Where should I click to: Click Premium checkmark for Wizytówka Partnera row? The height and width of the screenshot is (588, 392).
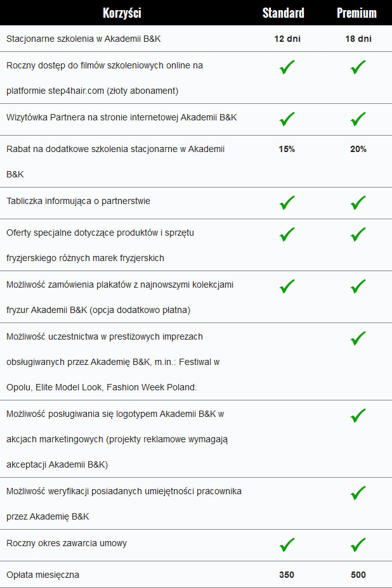(x=358, y=119)
